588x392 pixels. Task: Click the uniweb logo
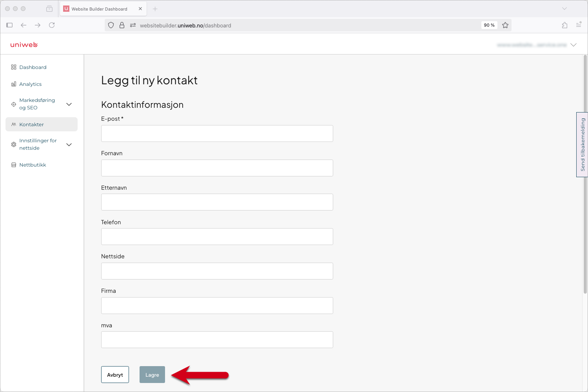[24, 45]
